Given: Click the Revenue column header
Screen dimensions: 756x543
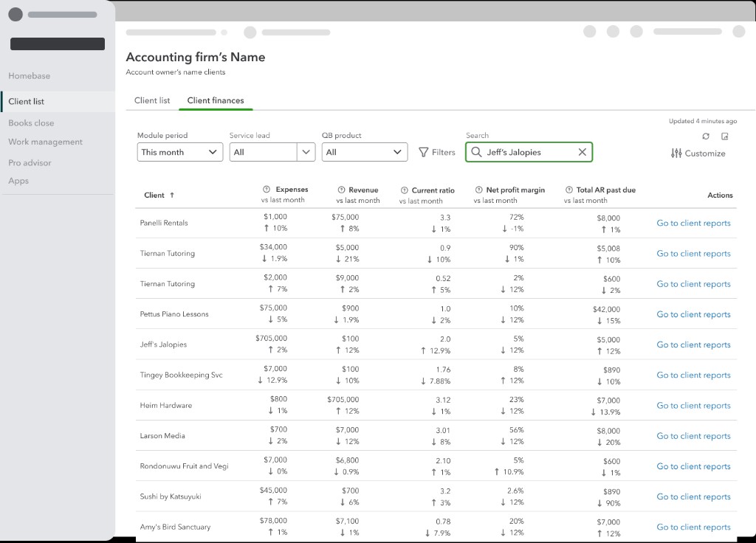Looking at the screenshot, I should pos(363,190).
